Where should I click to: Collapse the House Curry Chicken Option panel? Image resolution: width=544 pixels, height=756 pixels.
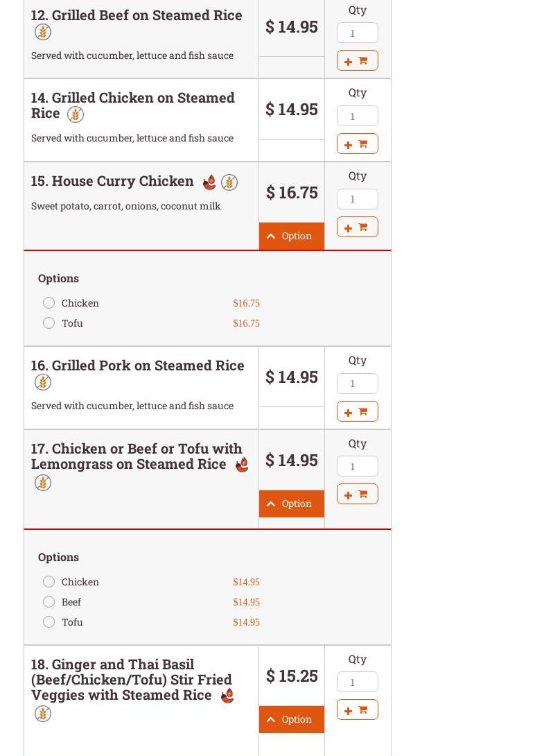291,236
